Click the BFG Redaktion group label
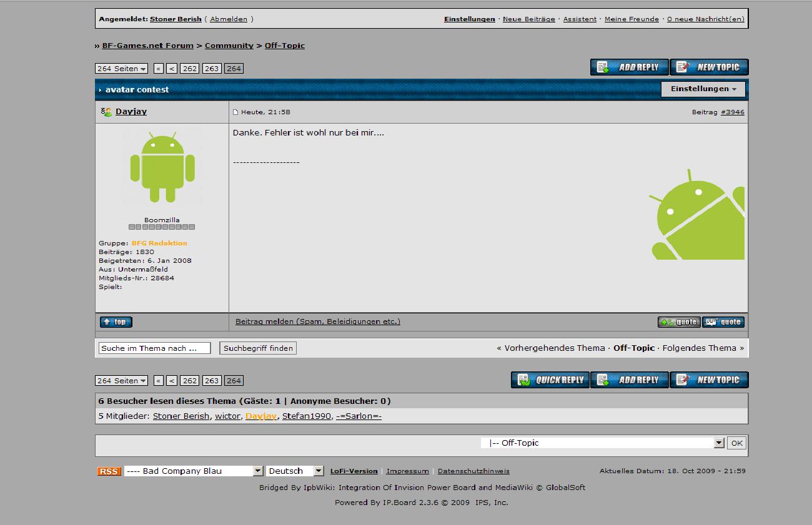812x525 pixels. [159, 243]
